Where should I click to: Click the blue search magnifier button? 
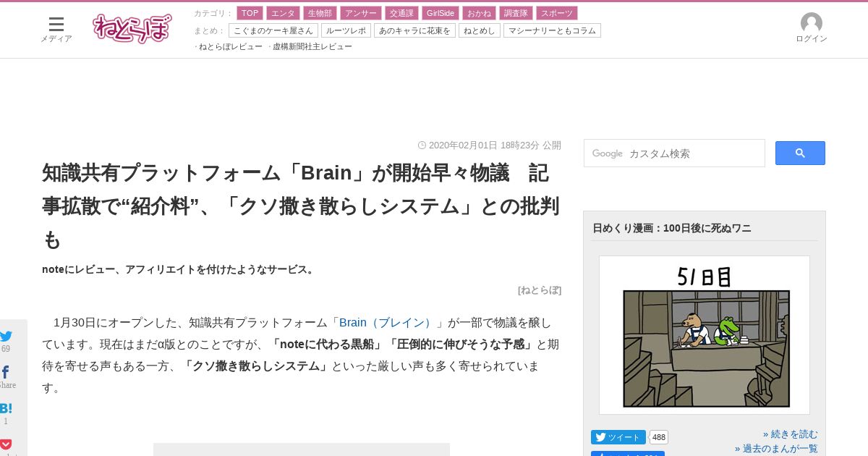[800, 153]
